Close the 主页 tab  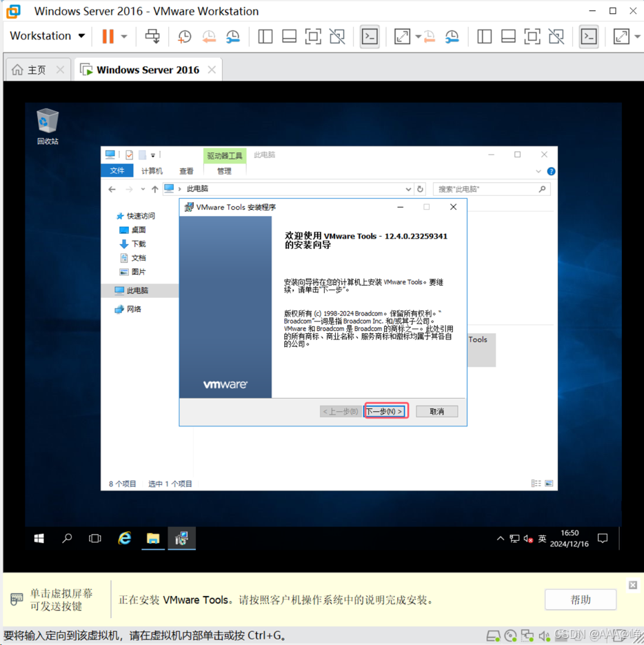point(60,70)
